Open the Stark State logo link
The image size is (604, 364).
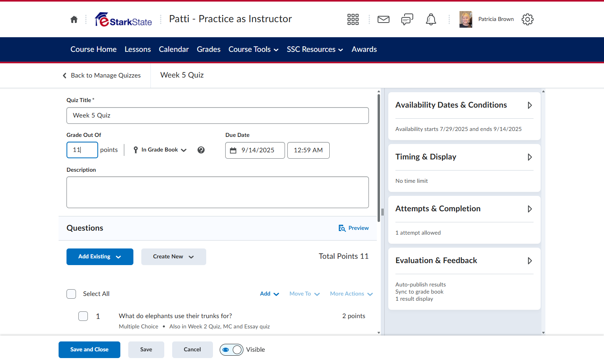point(123,19)
